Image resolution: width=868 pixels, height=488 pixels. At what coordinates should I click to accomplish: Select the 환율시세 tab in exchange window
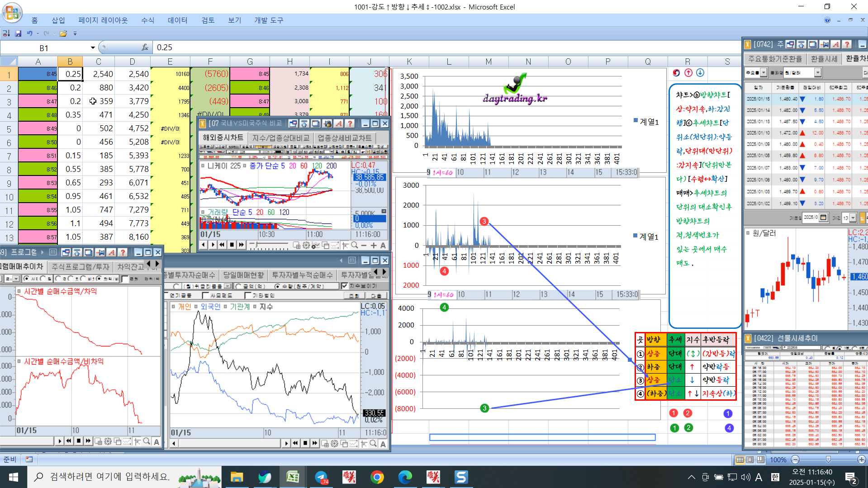[824, 59]
